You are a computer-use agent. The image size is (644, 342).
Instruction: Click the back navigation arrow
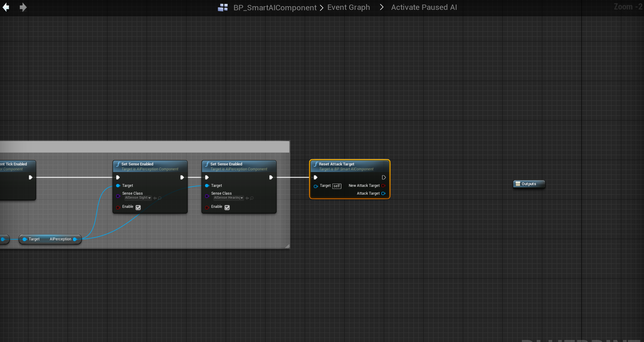pyautogui.click(x=6, y=7)
